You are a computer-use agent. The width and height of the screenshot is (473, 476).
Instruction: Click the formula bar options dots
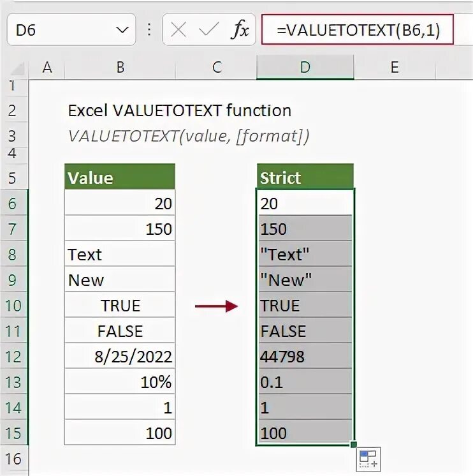click(149, 30)
